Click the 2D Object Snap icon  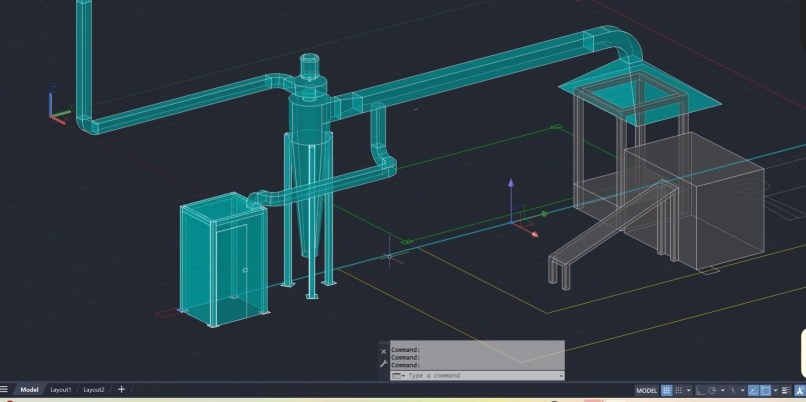tap(765, 390)
